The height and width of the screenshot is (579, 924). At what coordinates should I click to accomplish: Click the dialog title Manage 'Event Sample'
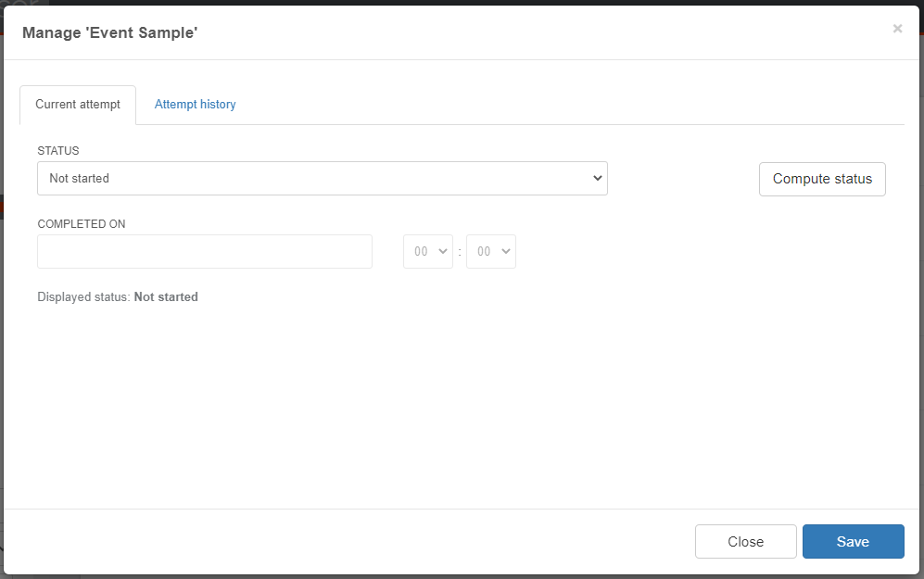coord(109,33)
